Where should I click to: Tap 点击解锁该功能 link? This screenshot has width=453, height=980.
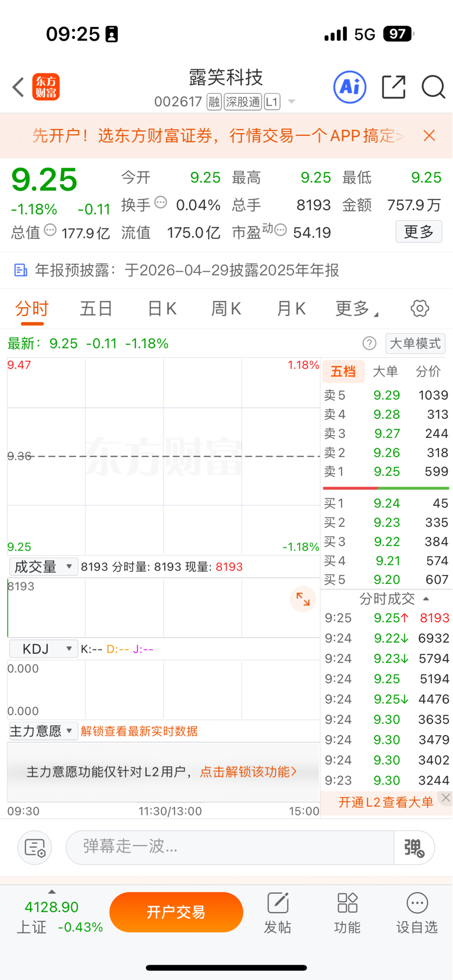(x=248, y=772)
